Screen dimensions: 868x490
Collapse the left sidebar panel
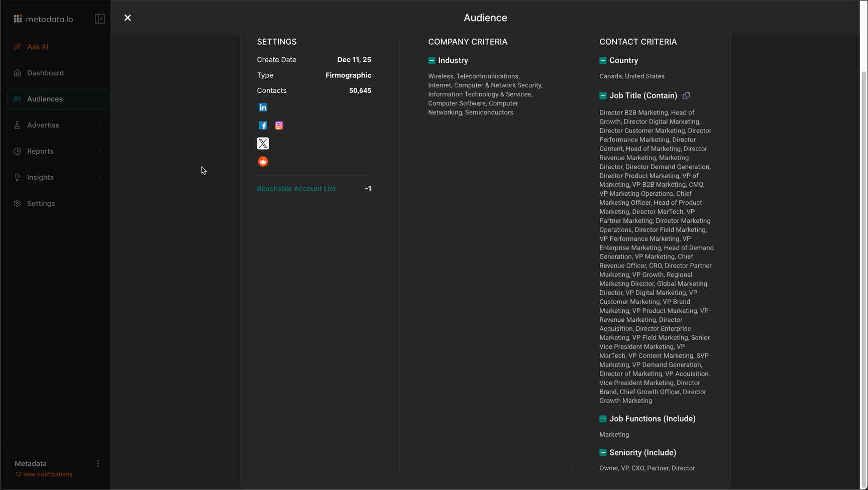tap(100, 19)
